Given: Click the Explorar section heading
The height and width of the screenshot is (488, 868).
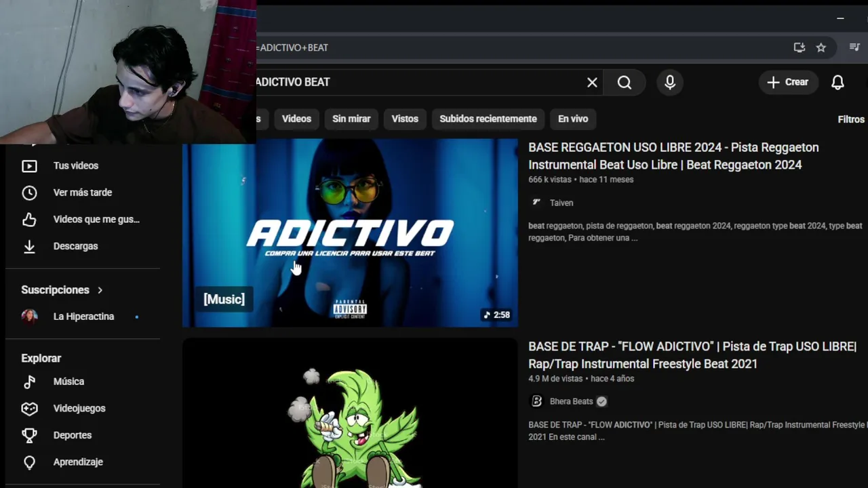Looking at the screenshot, I should tap(41, 359).
